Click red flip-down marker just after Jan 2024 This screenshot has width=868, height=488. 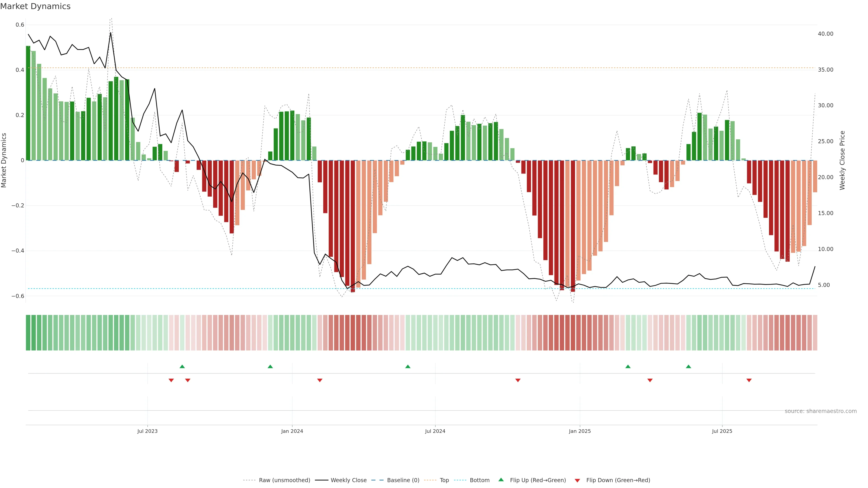(x=320, y=380)
